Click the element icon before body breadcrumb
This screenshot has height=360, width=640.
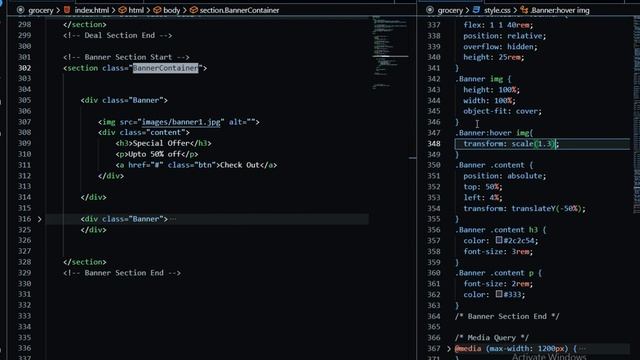click(157, 10)
